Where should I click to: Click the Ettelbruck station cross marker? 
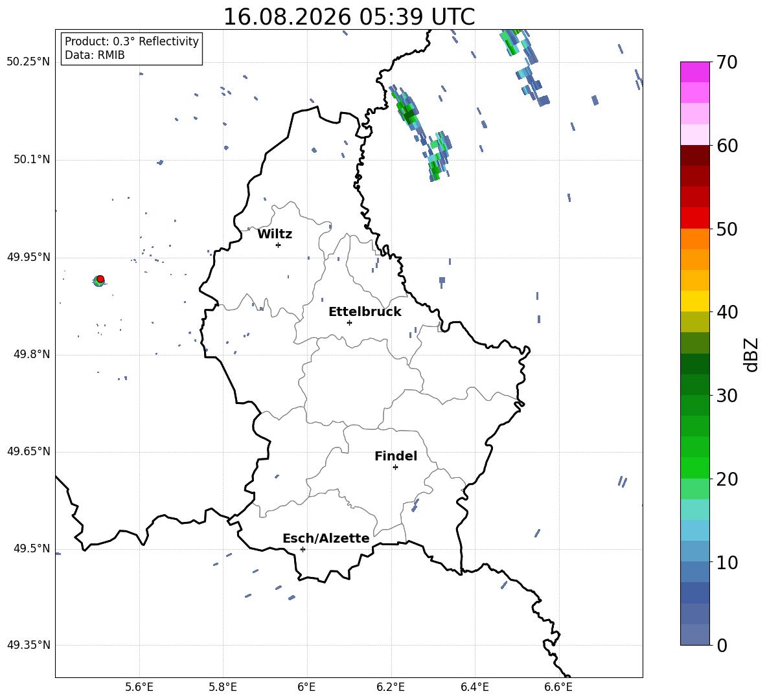pyautogui.click(x=349, y=322)
